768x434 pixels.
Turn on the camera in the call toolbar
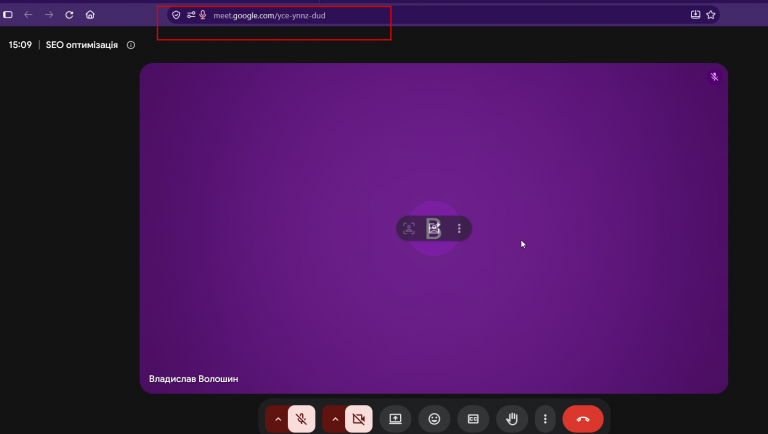pos(359,419)
